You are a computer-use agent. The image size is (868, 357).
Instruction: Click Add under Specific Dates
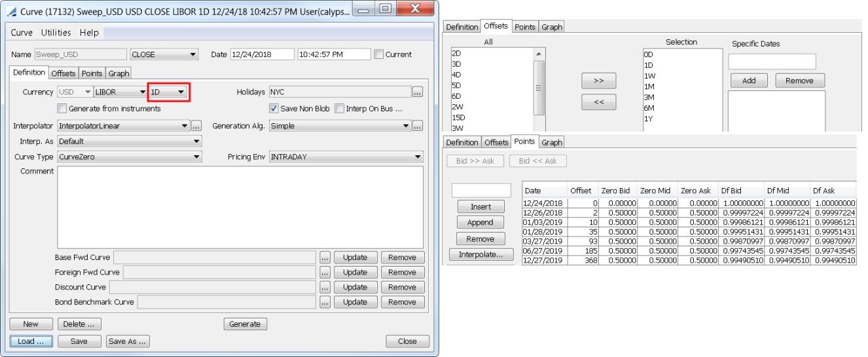750,81
